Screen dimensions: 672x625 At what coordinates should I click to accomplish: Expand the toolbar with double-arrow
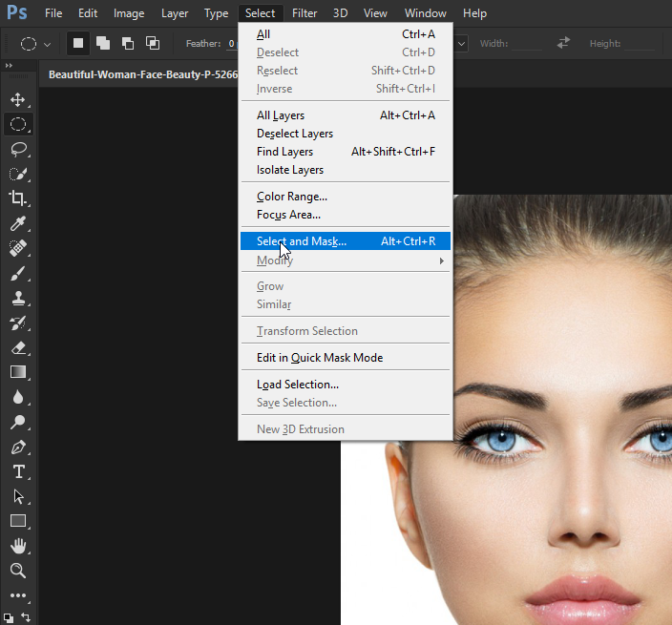pos(9,66)
